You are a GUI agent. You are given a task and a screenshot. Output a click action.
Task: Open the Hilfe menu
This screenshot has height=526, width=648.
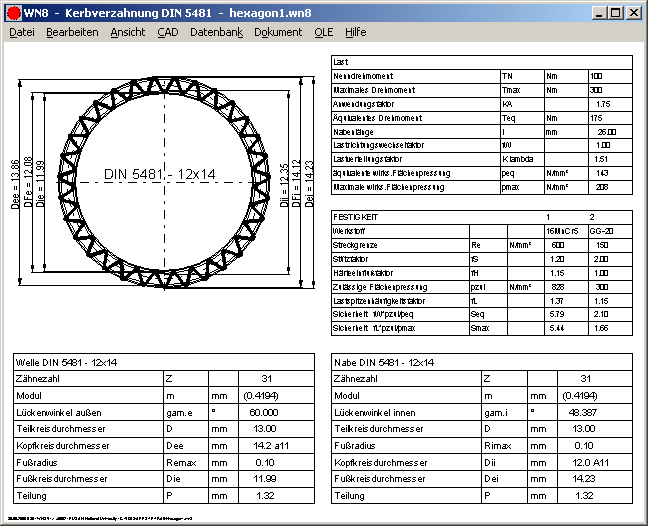click(355, 32)
